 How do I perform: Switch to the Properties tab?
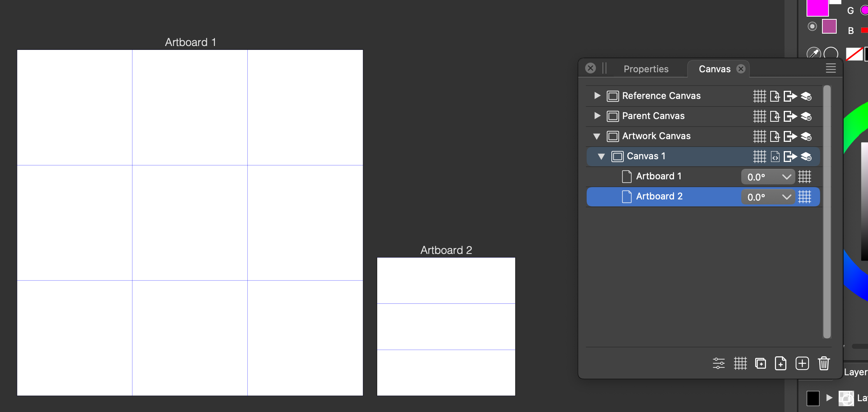[x=646, y=69]
